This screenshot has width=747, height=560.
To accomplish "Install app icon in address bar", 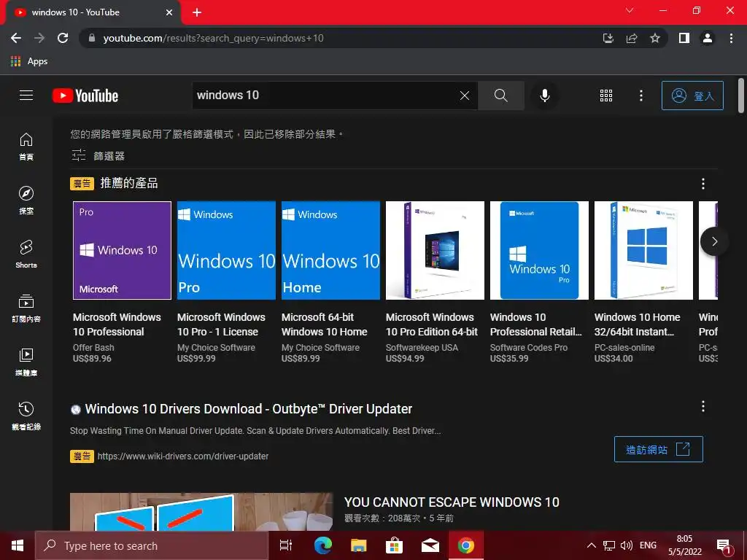I will 608,38.
